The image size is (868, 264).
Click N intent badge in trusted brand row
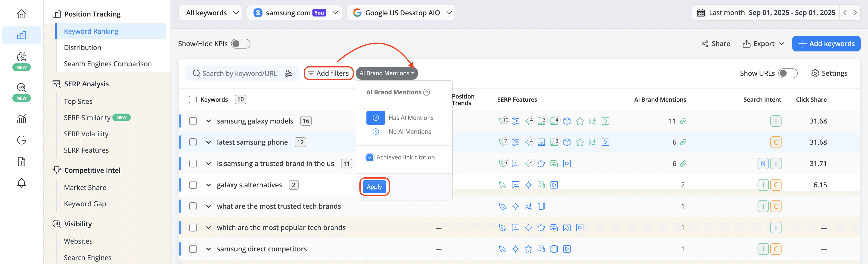(x=763, y=163)
